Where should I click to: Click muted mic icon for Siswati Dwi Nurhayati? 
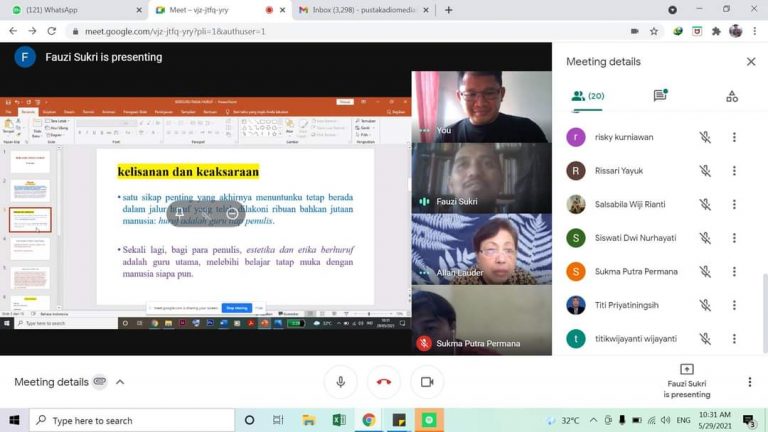[x=705, y=238]
